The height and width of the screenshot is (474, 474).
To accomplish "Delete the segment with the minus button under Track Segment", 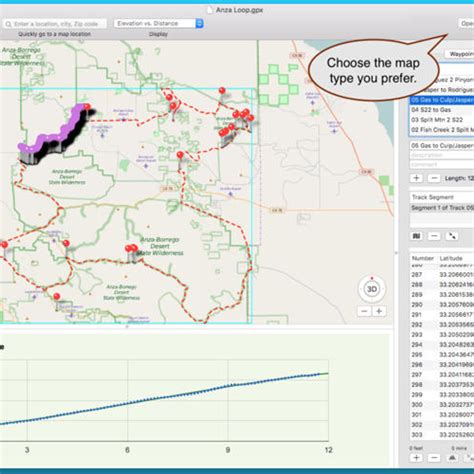I will tap(434, 236).
